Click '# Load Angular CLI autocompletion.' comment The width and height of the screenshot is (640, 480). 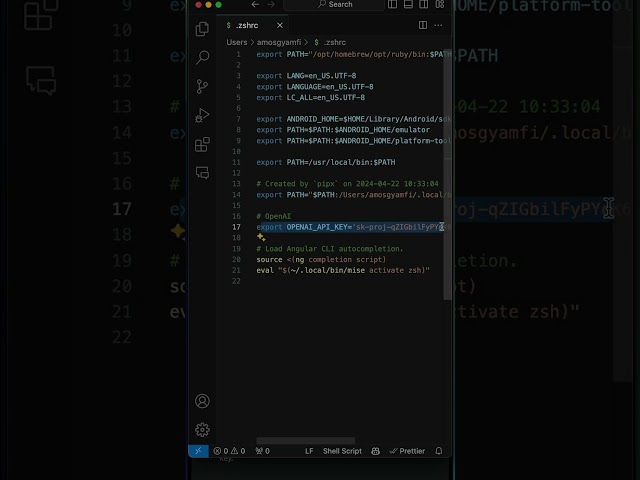(x=330, y=249)
